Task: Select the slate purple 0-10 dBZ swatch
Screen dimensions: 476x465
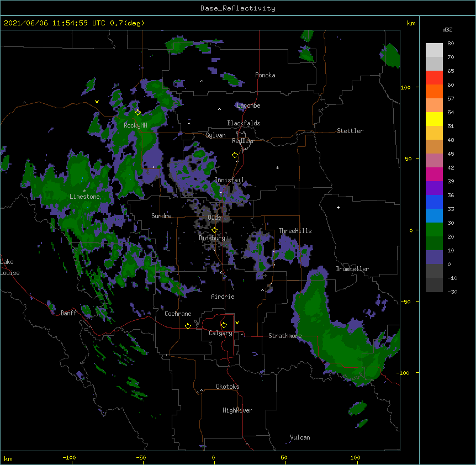Action: pos(434,257)
